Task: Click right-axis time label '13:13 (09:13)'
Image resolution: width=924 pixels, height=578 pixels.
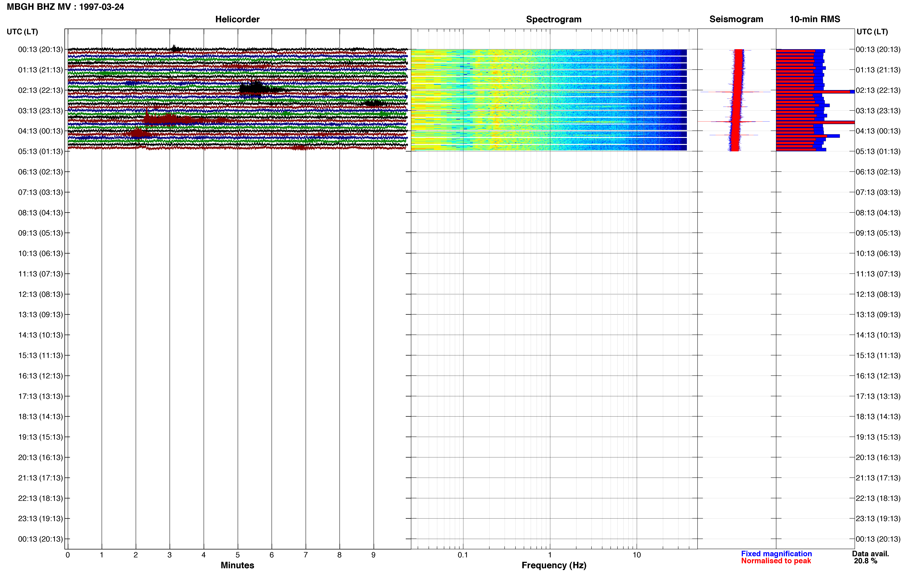Action: (878, 315)
